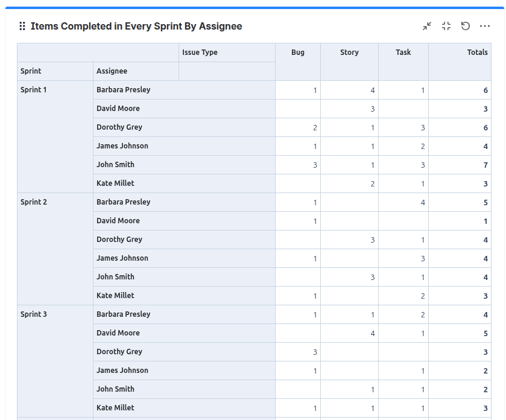Image resolution: width=506 pixels, height=420 pixels.
Task: Click Barbara Presley in Sprint 1
Action: 123,90
